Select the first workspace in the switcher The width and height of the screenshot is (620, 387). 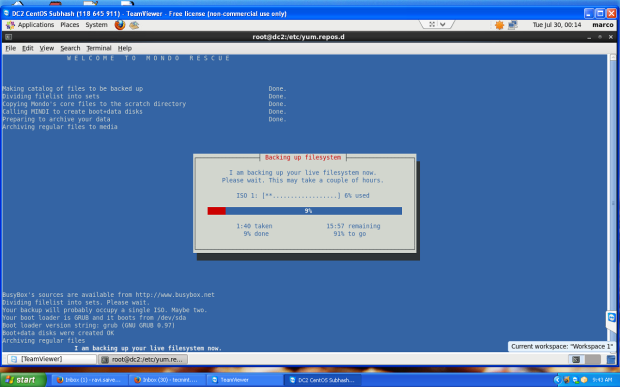click(576, 359)
